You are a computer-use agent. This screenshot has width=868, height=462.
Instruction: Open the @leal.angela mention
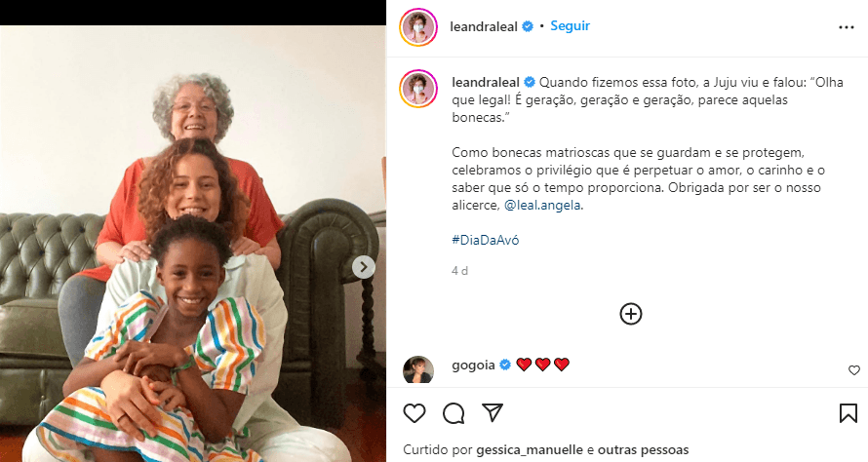pyautogui.click(x=542, y=206)
